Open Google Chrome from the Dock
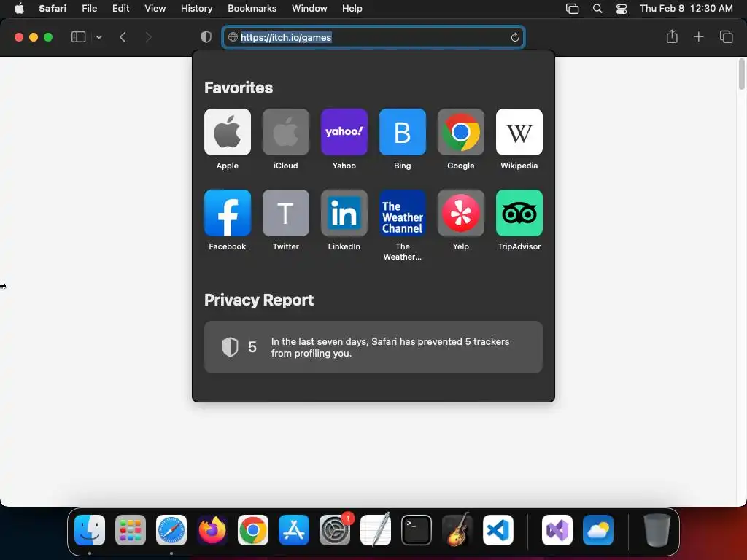Screen dimensions: 747x560 click(253, 530)
